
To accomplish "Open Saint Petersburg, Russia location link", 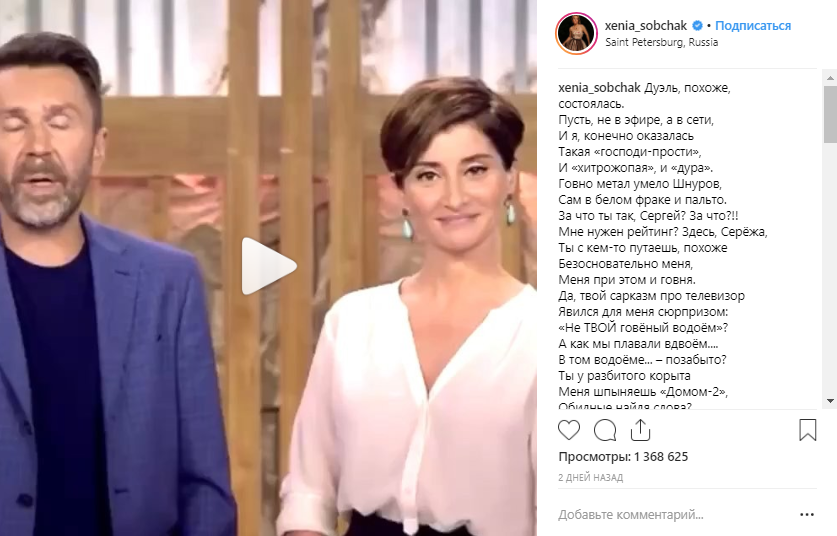I will (661, 42).
